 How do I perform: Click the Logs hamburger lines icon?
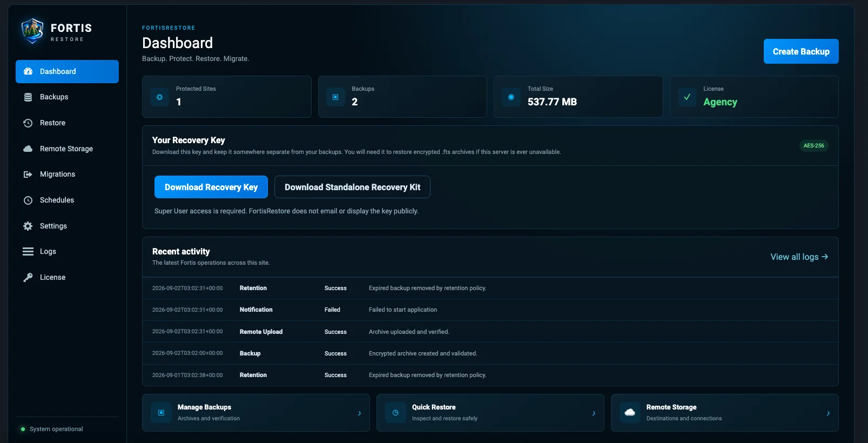tap(28, 252)
